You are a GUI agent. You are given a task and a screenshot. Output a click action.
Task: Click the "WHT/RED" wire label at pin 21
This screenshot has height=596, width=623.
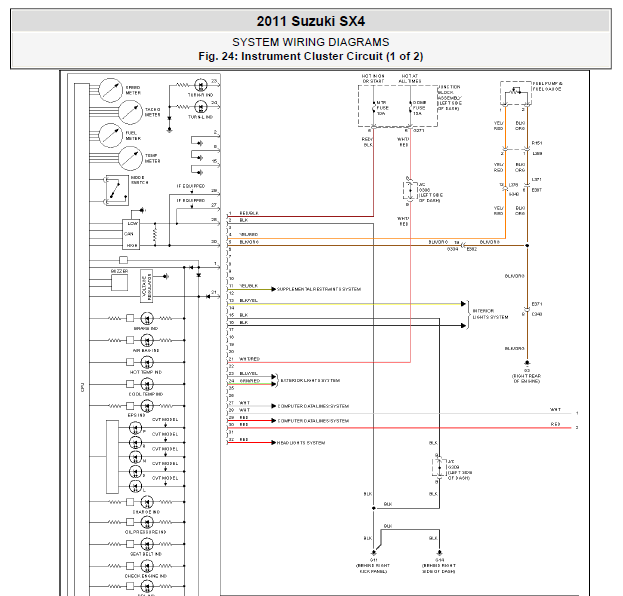click(x=250, y=359)
